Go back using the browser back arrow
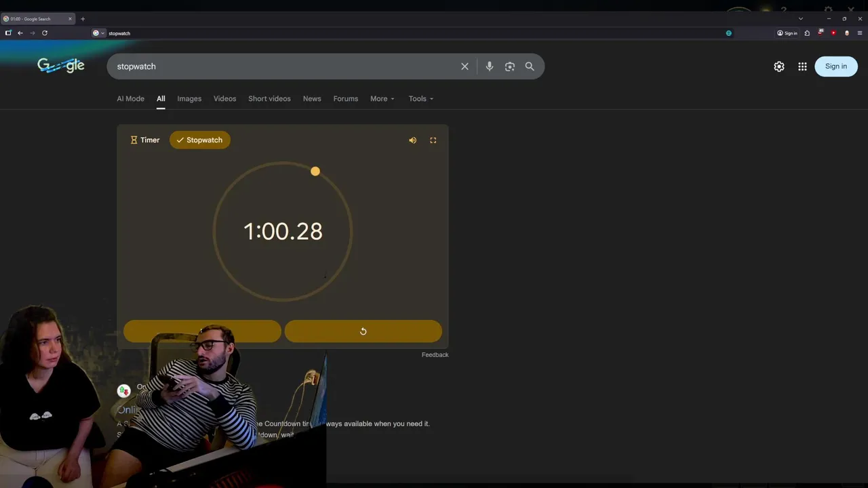868x488 pixels. point(20,33)
